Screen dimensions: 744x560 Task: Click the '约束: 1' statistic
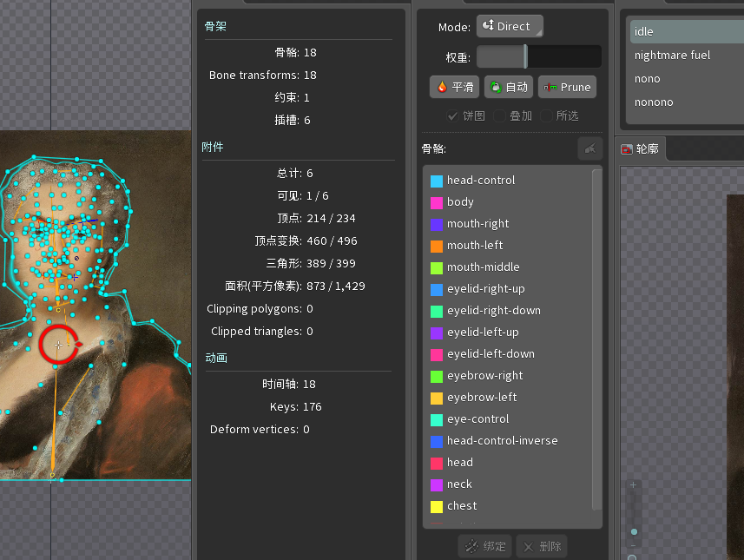click(x=293, y=98)
